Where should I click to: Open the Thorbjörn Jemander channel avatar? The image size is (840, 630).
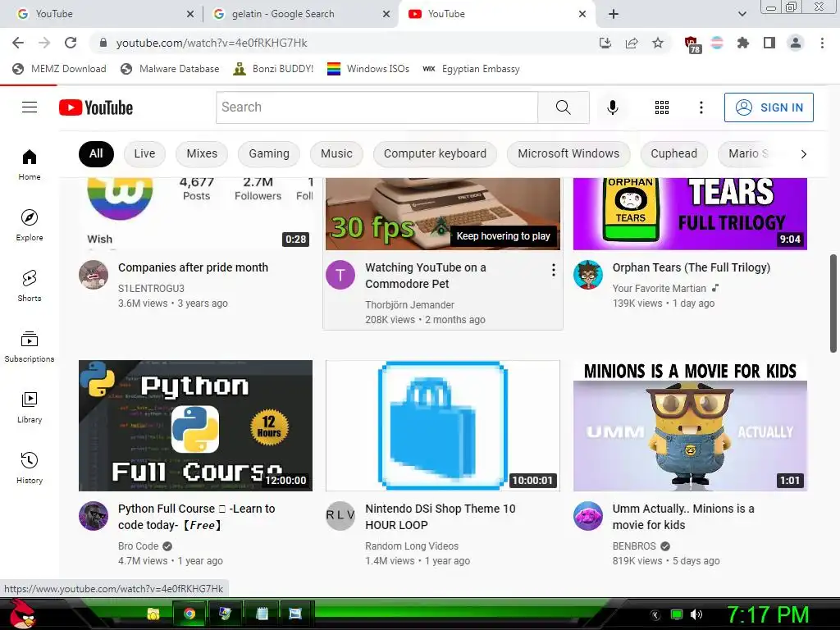click(x=340, y=275)
